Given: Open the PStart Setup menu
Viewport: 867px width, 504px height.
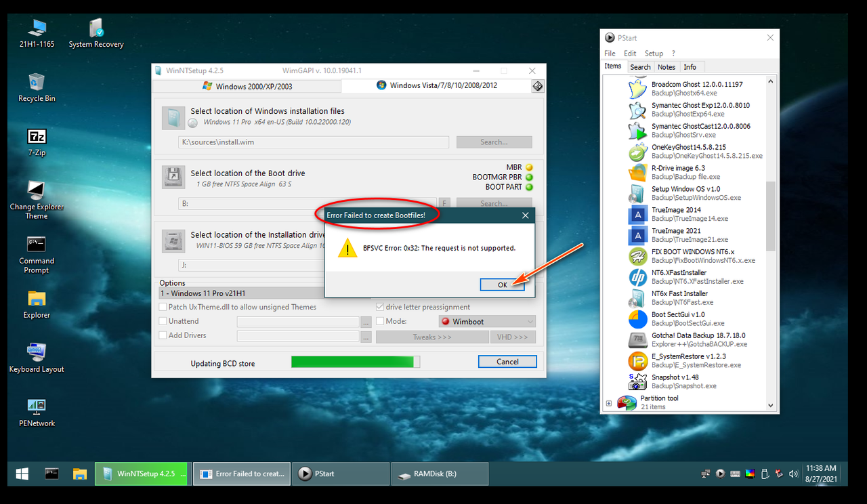Looking at the screenshot, I should [x=654, y=53].
